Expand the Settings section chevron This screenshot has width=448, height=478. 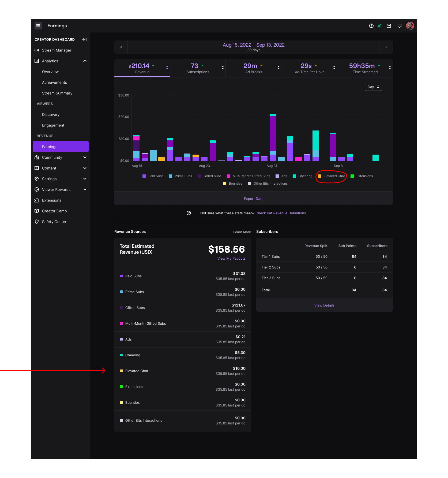pyautogui.click(x=85, y=179)
